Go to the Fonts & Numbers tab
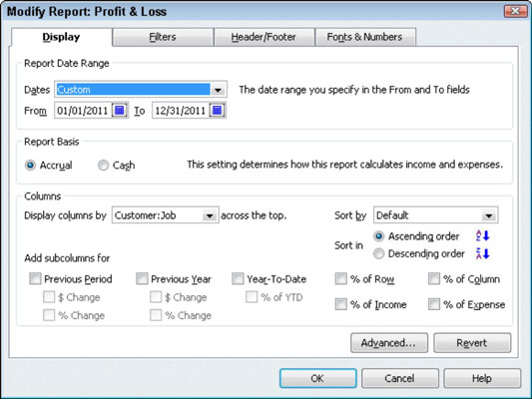Viewport: 532px width, 399px height. point(365,37)
